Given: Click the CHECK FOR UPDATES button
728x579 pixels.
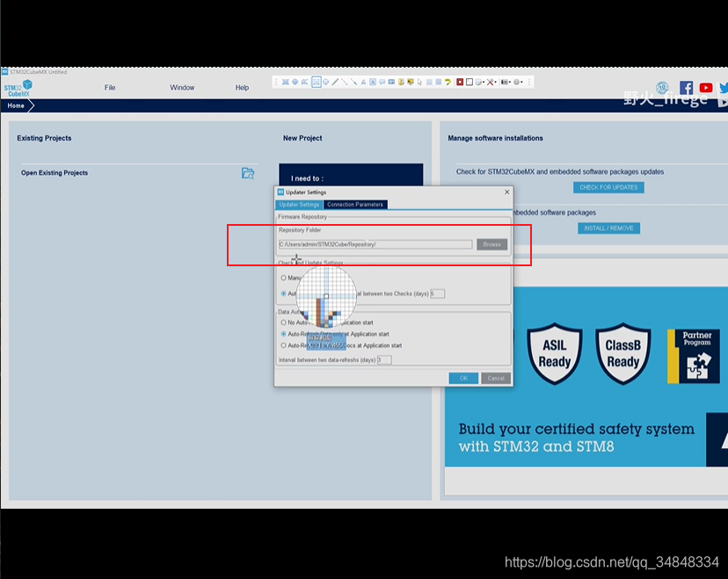Looking at the screenshot, I should (608, 187).
